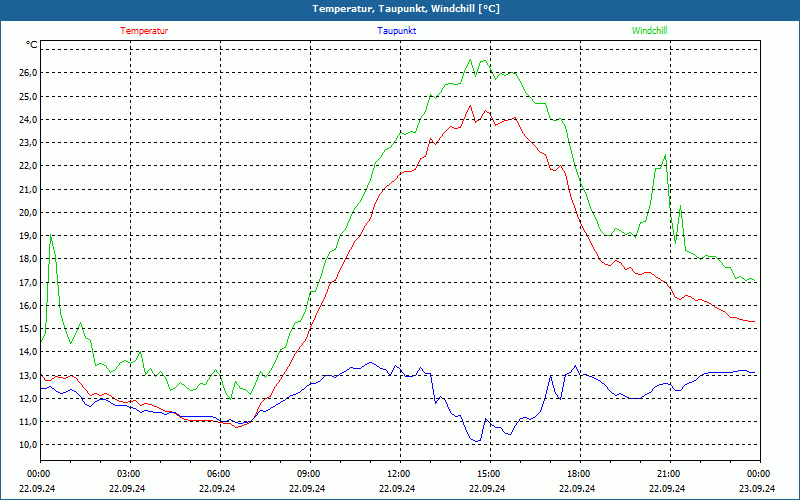Click the 10,0 y-axis value

[29, 445]
